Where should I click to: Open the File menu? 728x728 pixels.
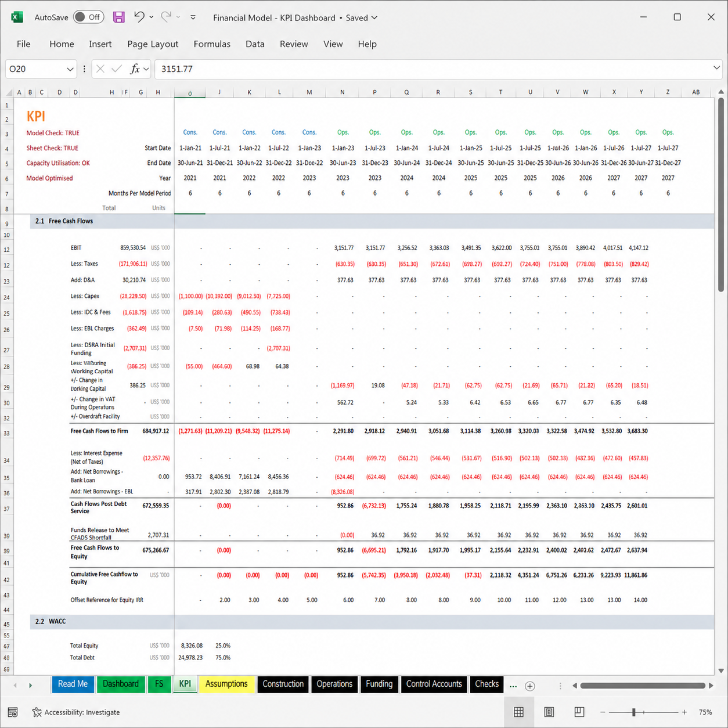24,44
